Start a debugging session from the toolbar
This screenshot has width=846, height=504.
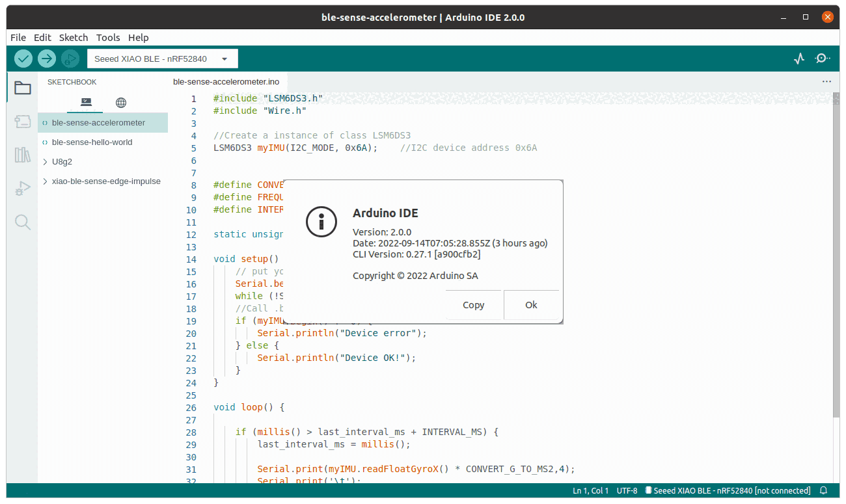(70, 59)
